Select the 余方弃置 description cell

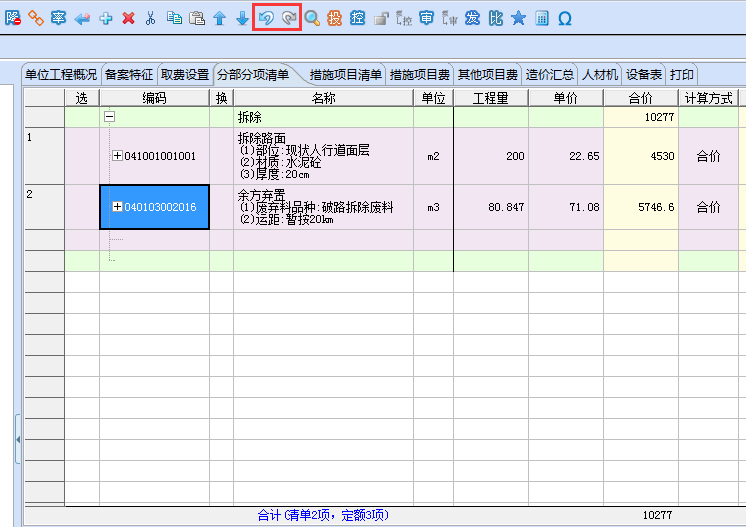click(x=324, y=207)
